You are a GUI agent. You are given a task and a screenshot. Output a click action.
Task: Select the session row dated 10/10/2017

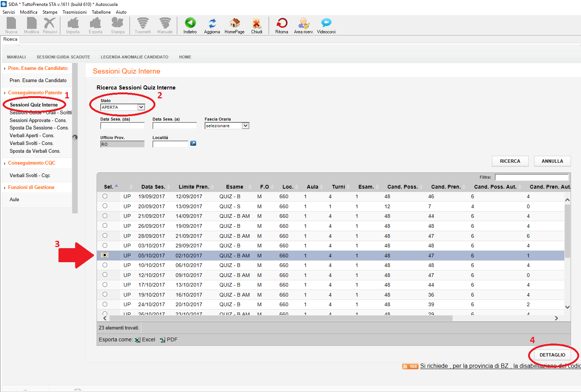click(105, 265)
